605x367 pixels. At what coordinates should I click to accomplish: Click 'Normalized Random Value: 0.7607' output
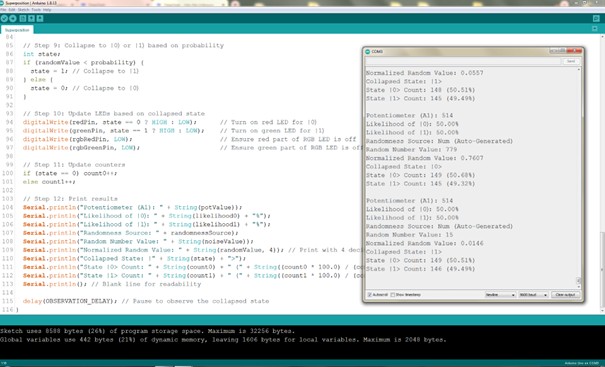(x=424, y=158)
